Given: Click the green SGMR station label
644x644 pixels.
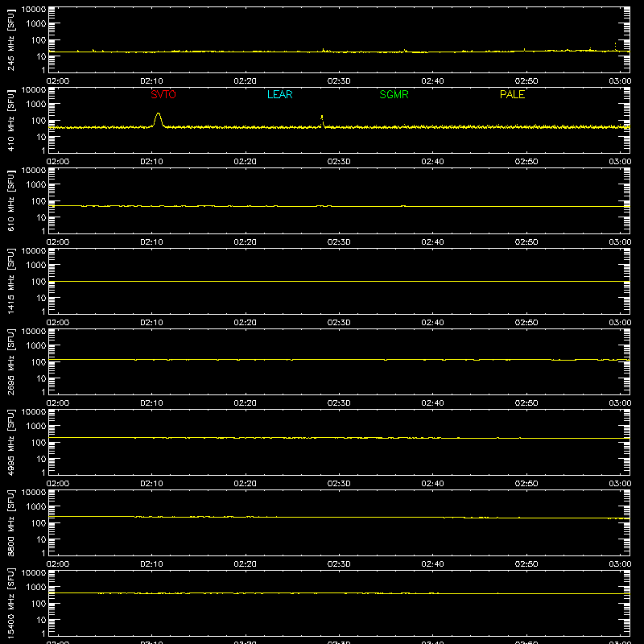Looking at the screenshot, I should (x=394, y=94).
